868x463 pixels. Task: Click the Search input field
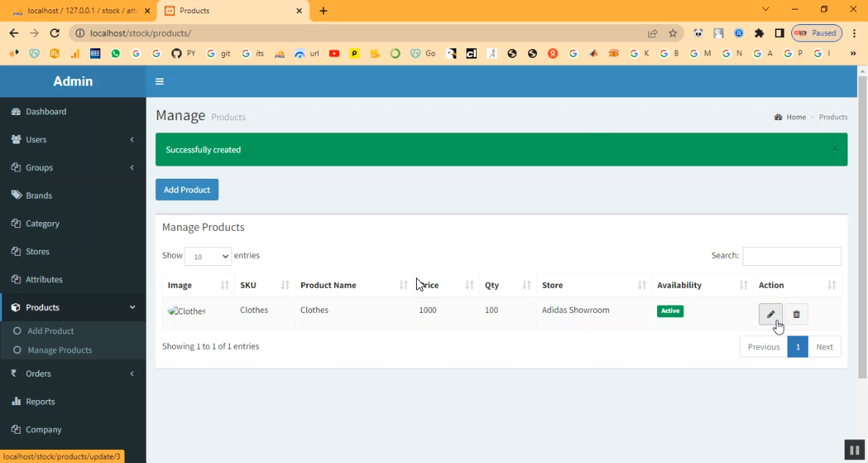(x=791, y=256)
